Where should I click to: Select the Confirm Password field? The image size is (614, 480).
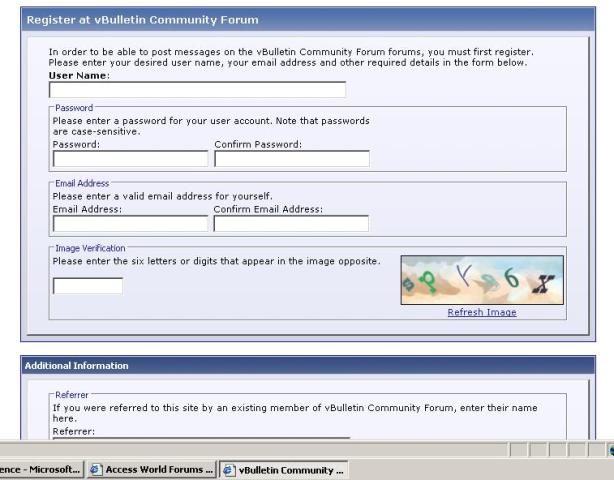coord(292,159)
